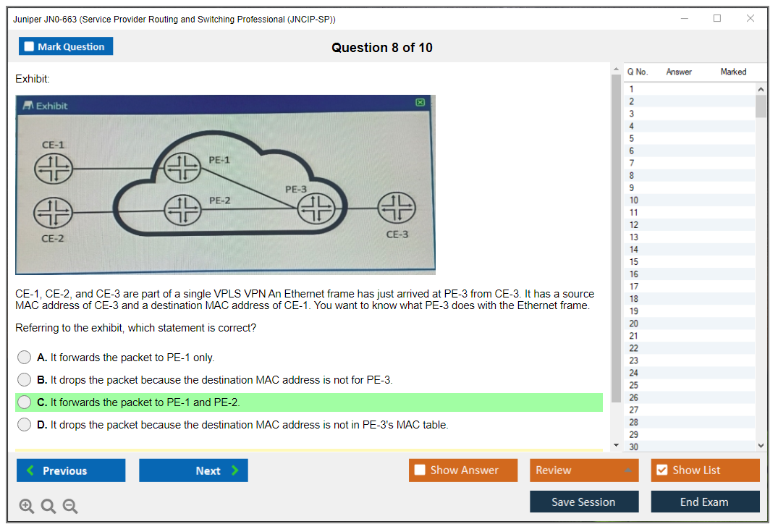Open the Review dropdown menu

(584, 470)
